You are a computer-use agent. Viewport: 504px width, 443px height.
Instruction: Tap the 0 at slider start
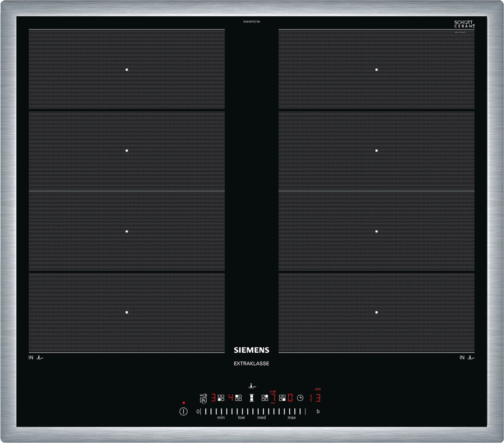198,411
